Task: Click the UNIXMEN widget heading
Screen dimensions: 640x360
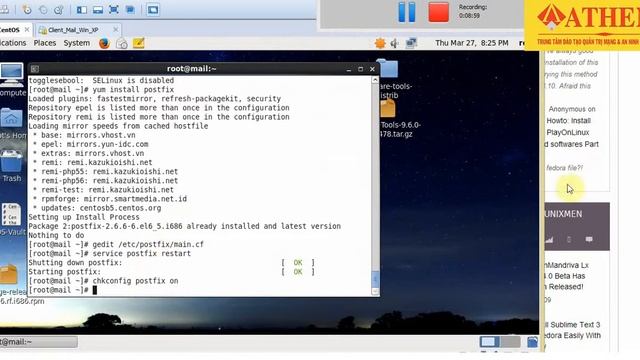Action: tap(564, 214)
